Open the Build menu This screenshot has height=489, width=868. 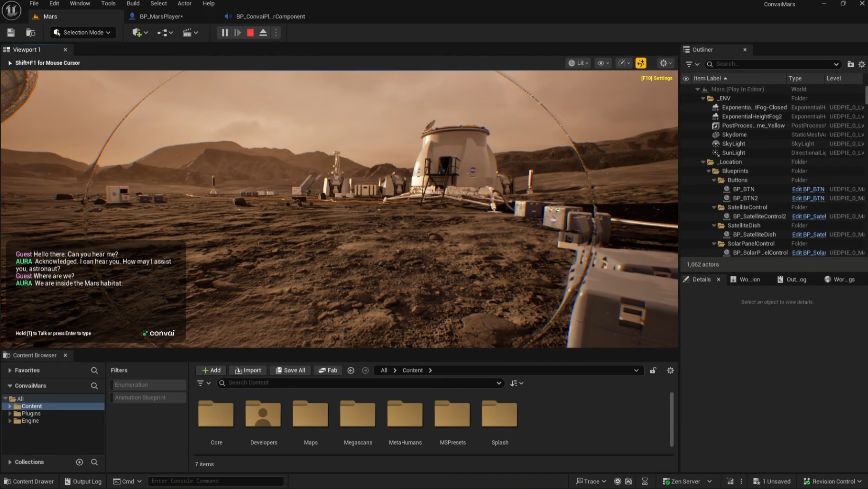(x=133, y=4)
